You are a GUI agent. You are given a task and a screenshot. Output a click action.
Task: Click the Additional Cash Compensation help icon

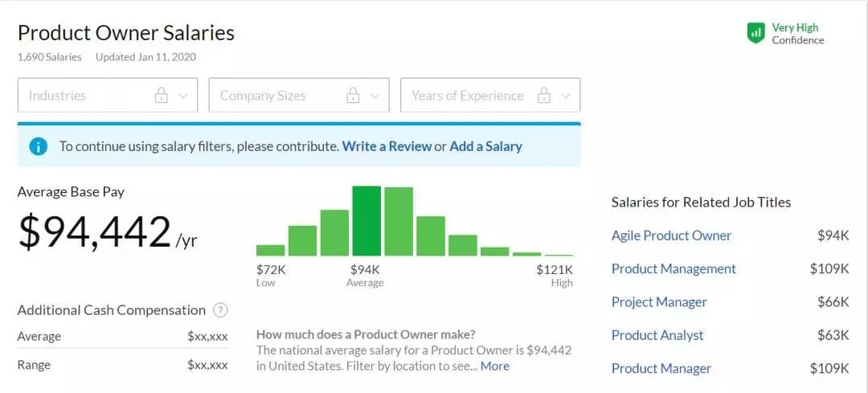221,310
